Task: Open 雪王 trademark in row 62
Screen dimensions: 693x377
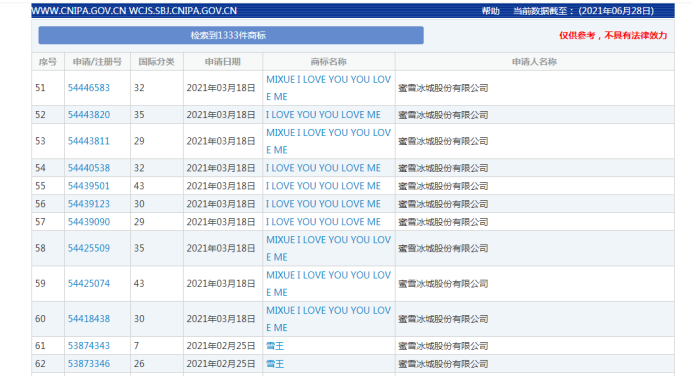Action: (x=275, y=364)
